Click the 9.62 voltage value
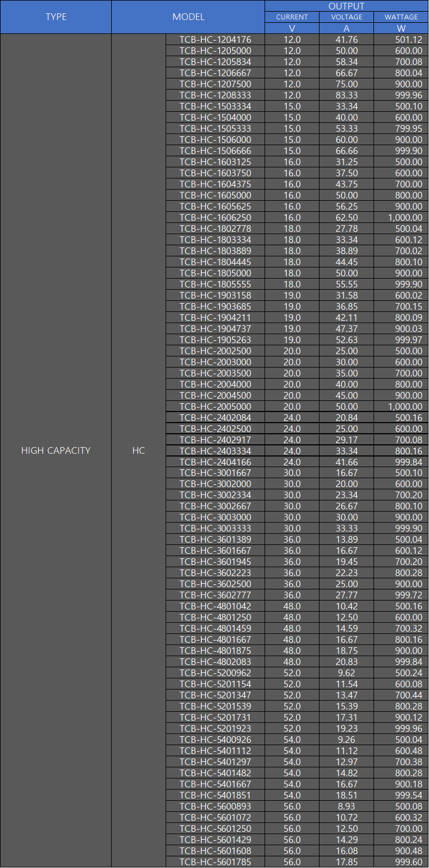This screenshot has width=429, height=868. pyautogui.click(x=347, y=673)
